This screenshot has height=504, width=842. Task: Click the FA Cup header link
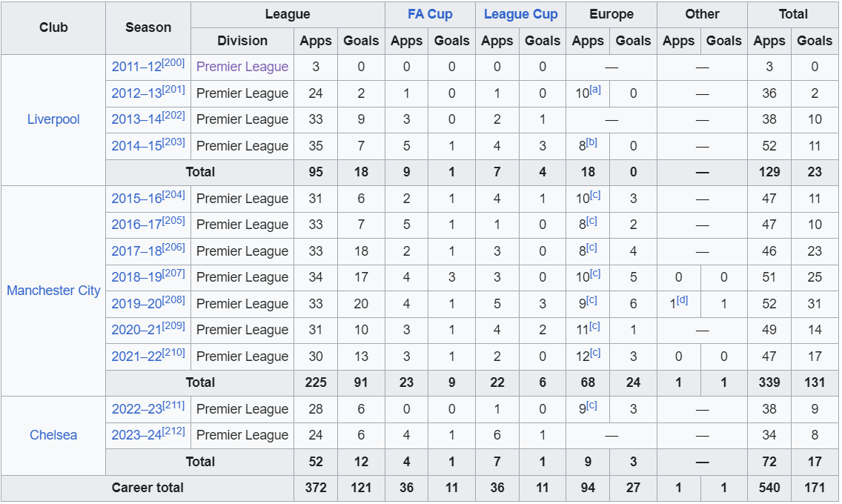[430, 14]
